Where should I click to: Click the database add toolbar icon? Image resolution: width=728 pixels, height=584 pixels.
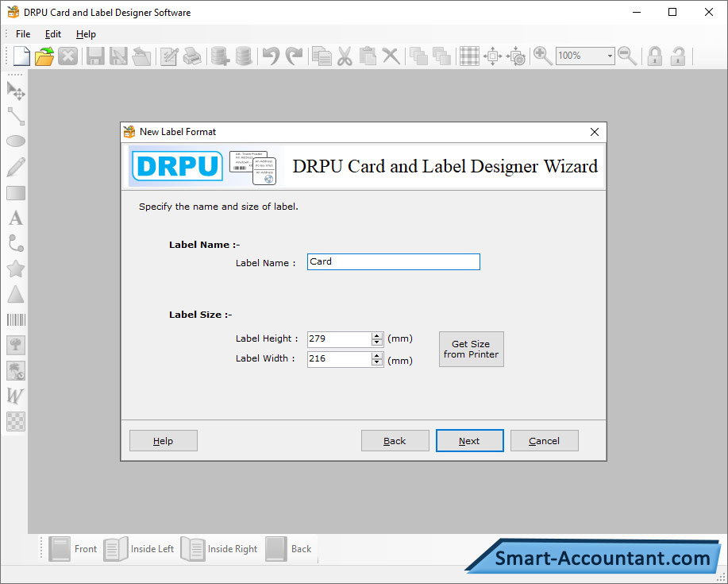(x=220, y=56)
